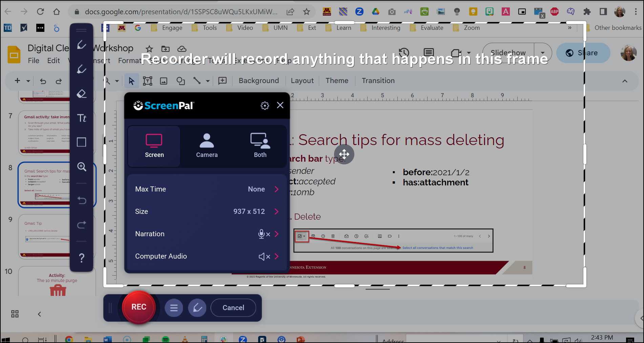
Task: Click the shape tool in Slides toolbar
Action: 181,81
